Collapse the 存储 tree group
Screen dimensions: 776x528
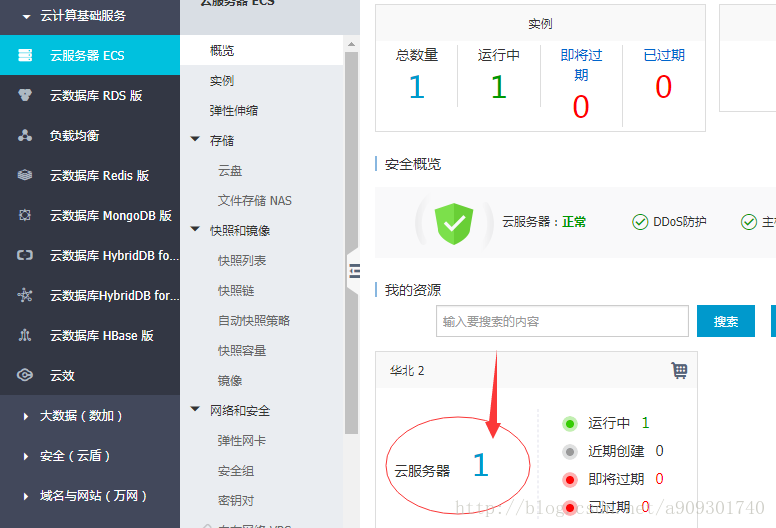[x=196, y=141]
